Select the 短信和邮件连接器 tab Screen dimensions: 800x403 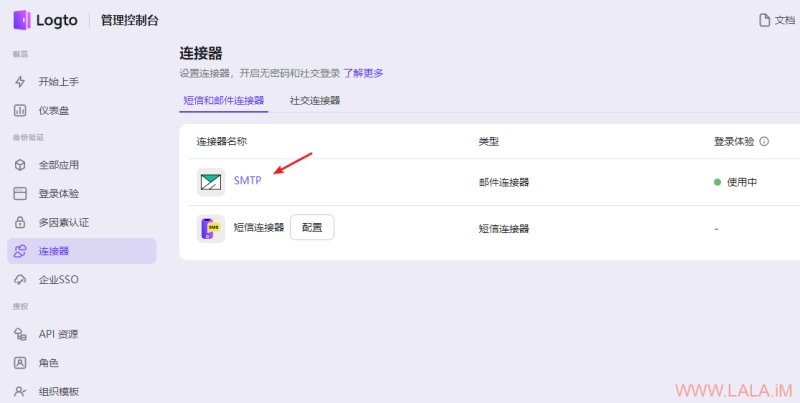[x=223, y=100]
